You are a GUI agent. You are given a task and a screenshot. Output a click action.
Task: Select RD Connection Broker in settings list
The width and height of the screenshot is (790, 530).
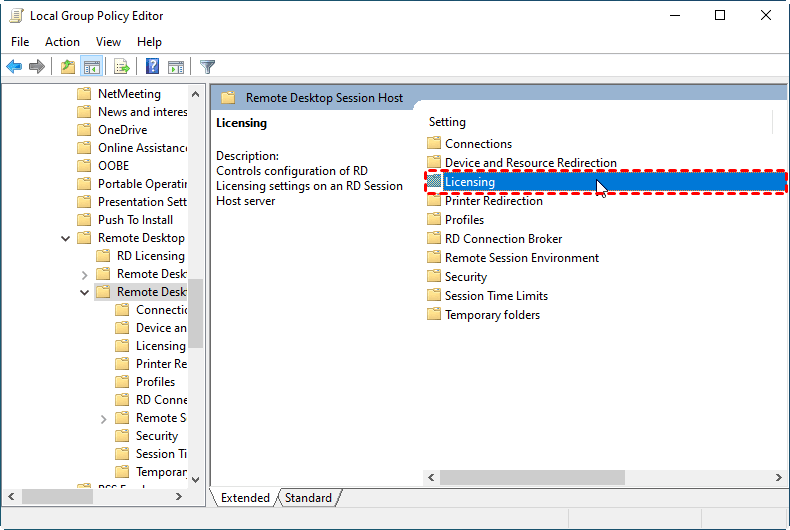point(503,239)
